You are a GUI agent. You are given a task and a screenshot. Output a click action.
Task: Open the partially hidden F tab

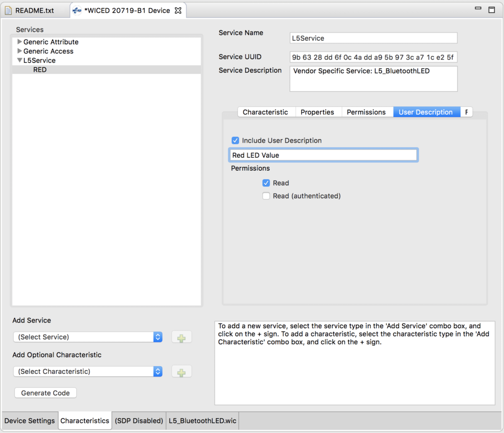pos(467,112)
